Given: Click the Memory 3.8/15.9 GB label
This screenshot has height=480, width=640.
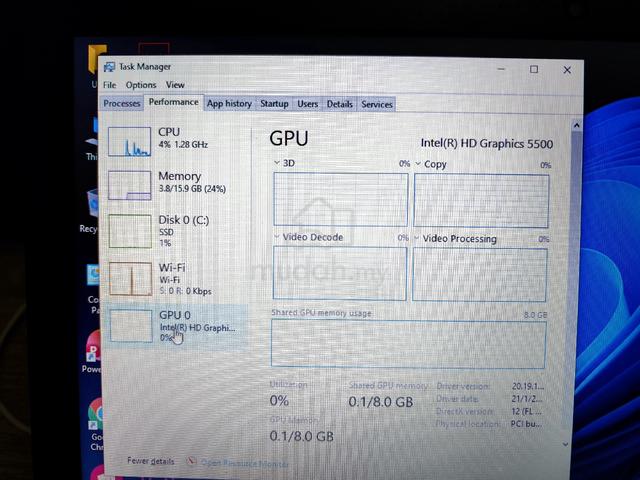Looking at the screenshot, I should pos(192,182).
